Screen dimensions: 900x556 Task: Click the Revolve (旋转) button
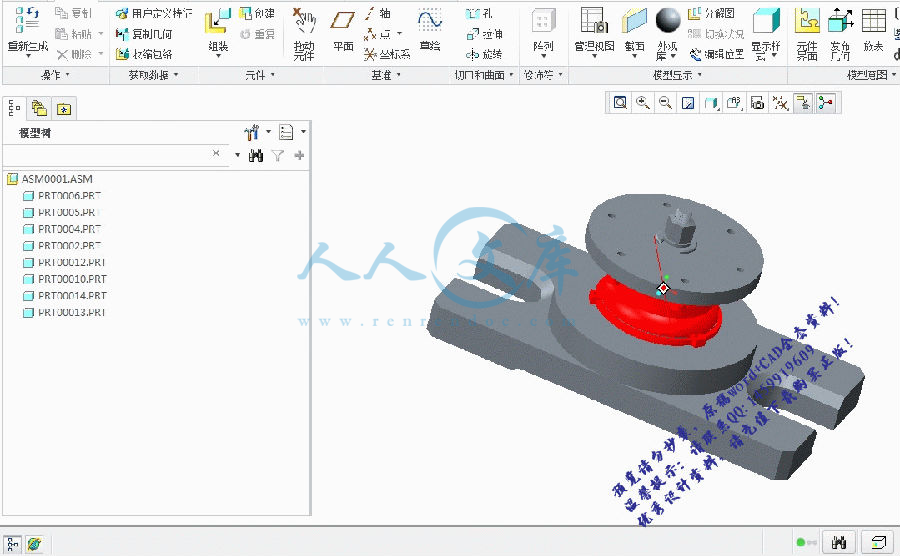coord(484,54)
